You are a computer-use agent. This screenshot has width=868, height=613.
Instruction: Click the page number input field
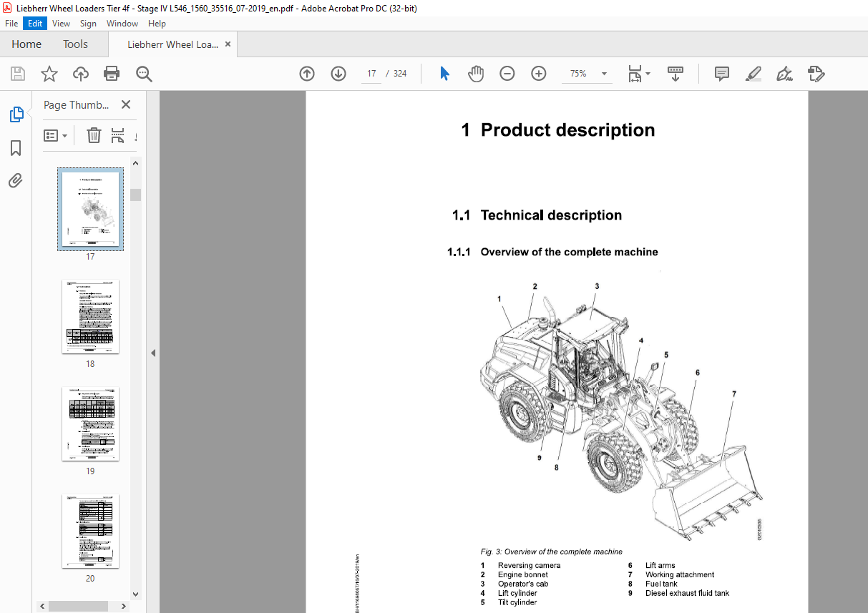(371, 74)
